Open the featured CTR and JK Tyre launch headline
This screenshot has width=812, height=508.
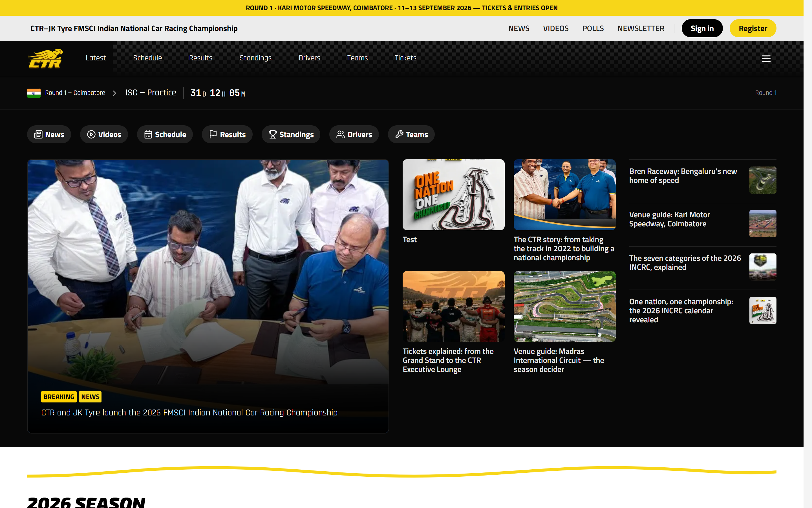pos(189,413)
